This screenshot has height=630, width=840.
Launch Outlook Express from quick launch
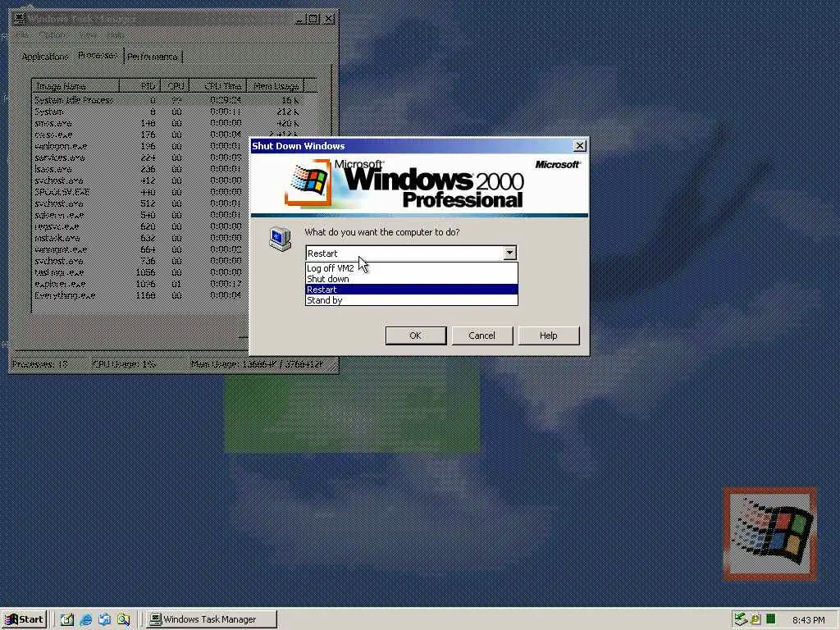[104, 619]
